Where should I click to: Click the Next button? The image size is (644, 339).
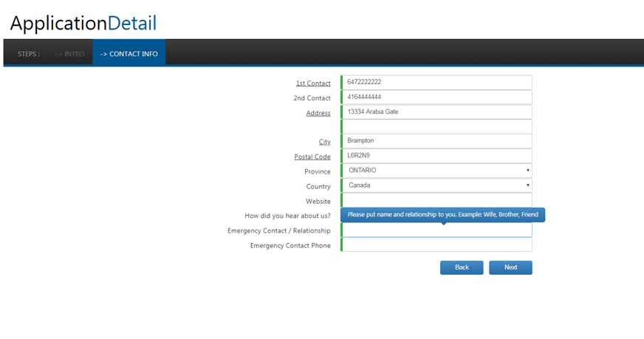pyautogui.click(x=510, y=267)
